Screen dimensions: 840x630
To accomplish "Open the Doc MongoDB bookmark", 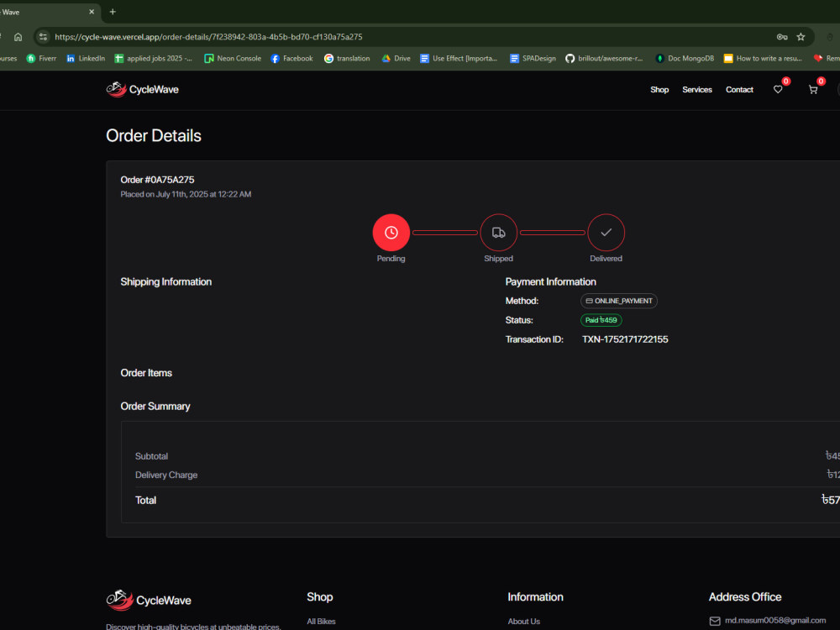I will click(x=685, y=59).
